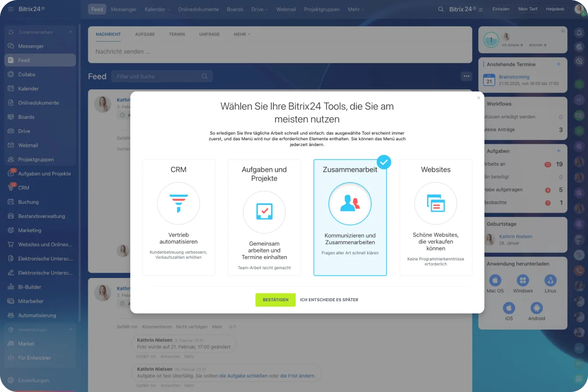Switch to the Aufgabe tab
This screenshot has width=588, height=392.
click(x=144, y=34)
